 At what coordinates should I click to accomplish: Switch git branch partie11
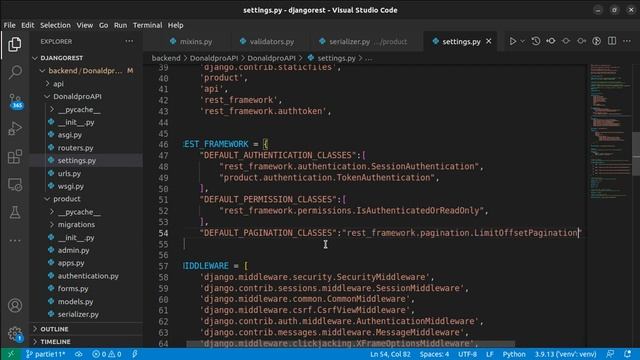[x=46, y=354]
